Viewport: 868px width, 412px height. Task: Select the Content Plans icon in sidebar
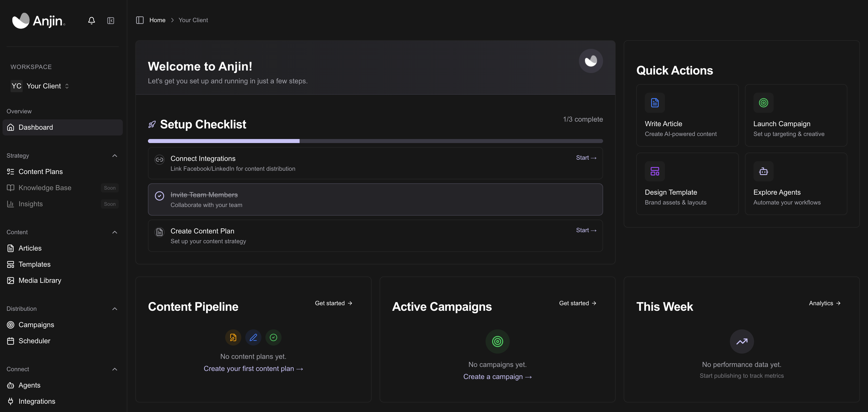[11, 171]
